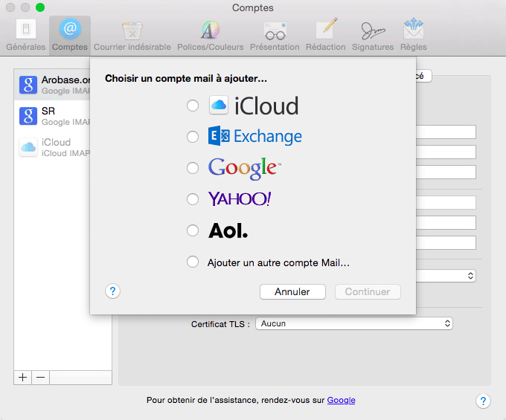Open the Signatures preferences pane
The image size is (506, 420).
pos(373,35)
